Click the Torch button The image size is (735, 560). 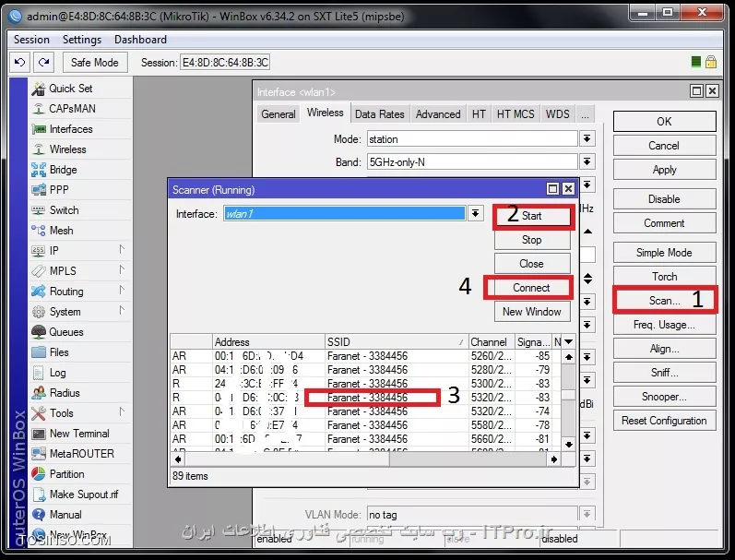(x=664, y=276)
